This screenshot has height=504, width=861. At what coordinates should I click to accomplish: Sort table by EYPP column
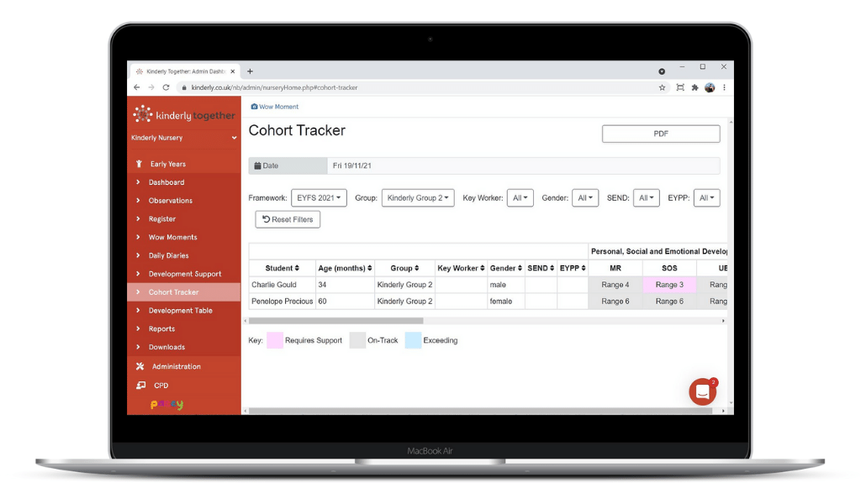click(573, 268)
